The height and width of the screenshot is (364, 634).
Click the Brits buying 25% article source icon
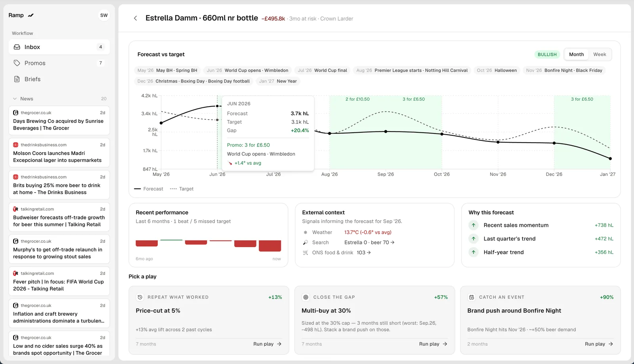(x=16, y=177)
